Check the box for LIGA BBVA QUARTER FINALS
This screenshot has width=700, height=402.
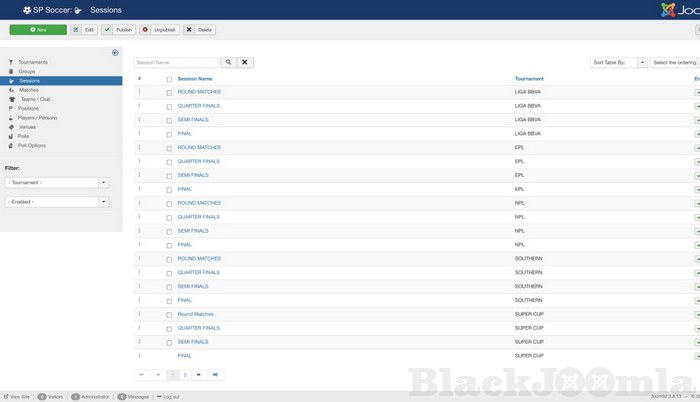click(x=169, y=106)
